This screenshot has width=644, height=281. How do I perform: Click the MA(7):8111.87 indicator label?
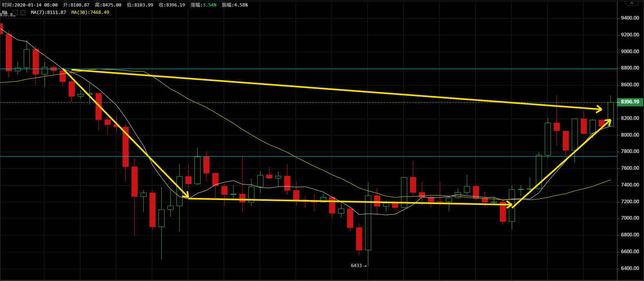pos(48,12)
